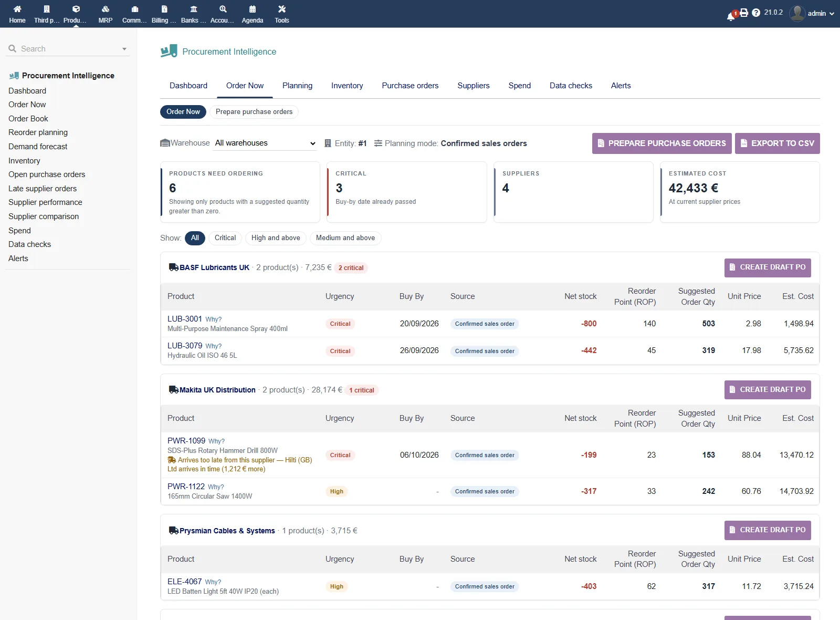Open the All warehouses dropdown
This screenshot has width=840, height=620.
tap(265, 143)
